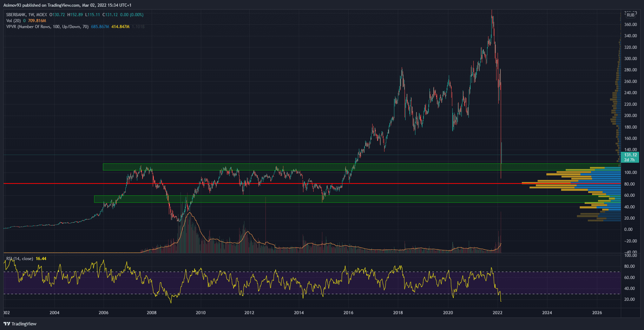Click the 2016 label on time axis
This screenshot has width=644, height=330.
[348, 312]
